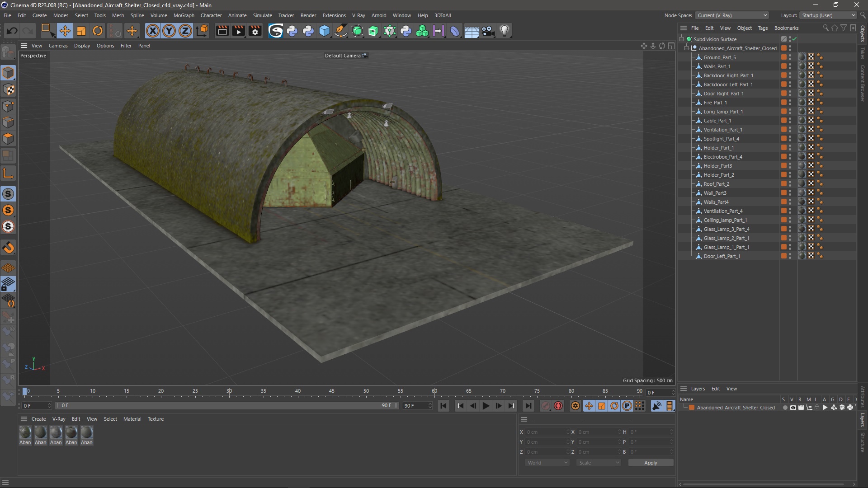Image resolution: width=868 pixels, height=488 pixels.
Task: Add a camera object icon
Action: 488,31
